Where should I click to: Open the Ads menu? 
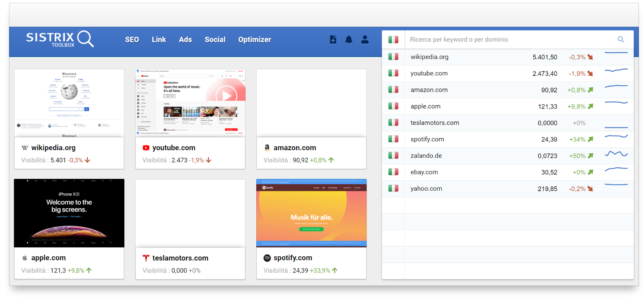[x=185, y=40]
